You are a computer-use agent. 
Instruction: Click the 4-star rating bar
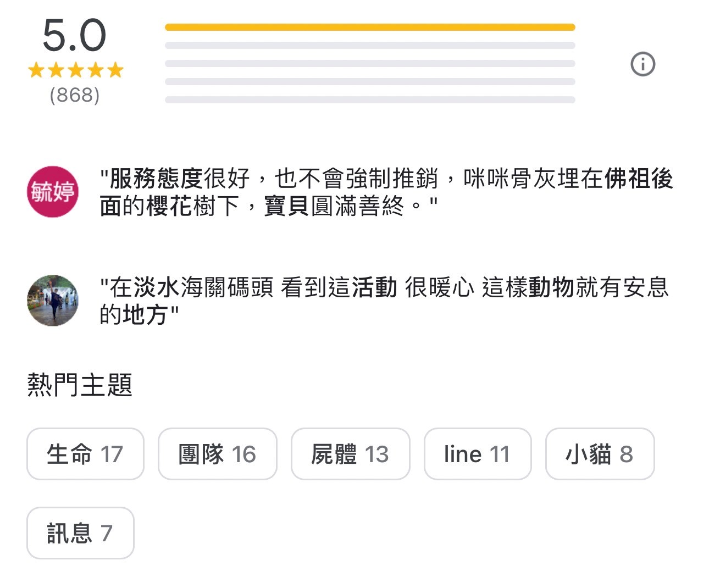click(369, 45)
